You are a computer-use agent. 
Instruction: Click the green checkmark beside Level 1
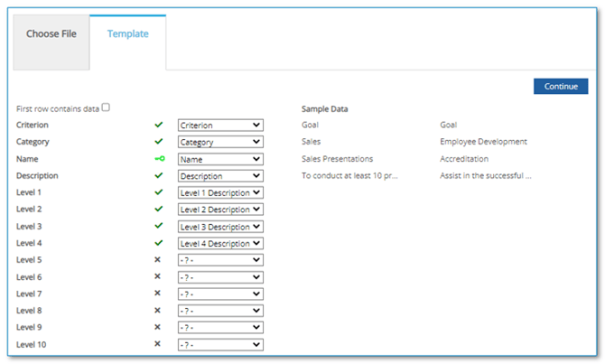coord(159,192)
